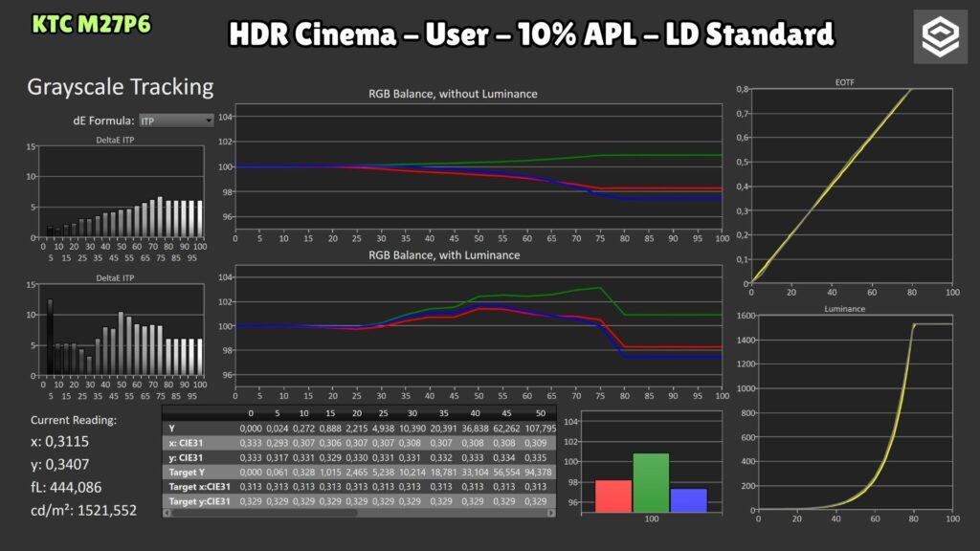The width and height of the screenshot is (980, 551).
Task: Click the 'KTC M27P6' label
Action: tap(91, 24)
